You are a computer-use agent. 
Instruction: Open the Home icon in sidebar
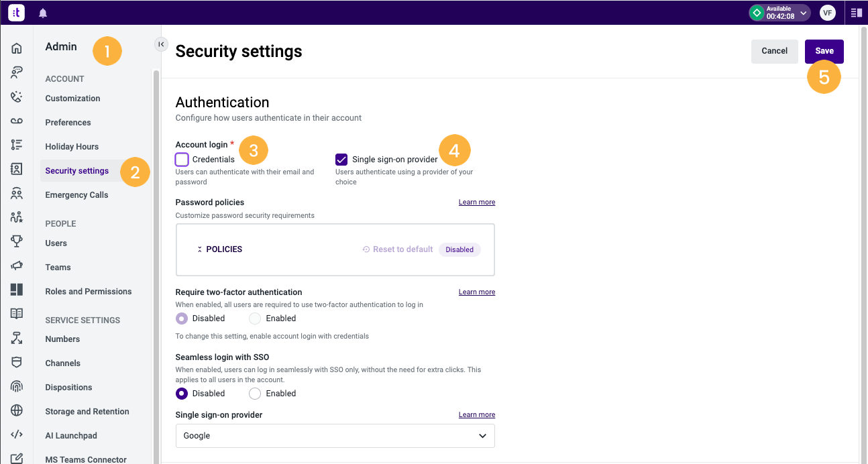pyautogui.click(x=17, y=48)
